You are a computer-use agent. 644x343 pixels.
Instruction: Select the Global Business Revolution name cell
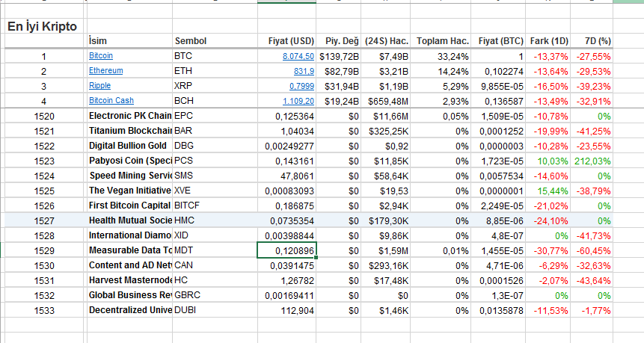129,295
